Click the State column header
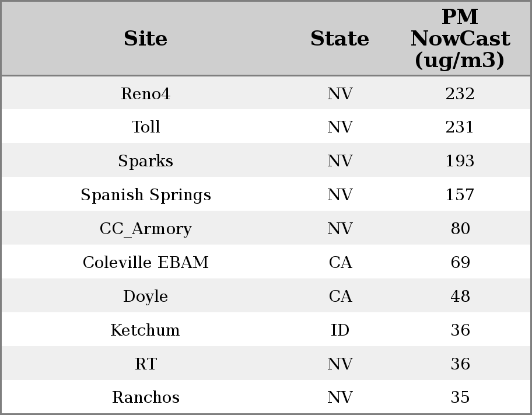Viewport: 532px width, 415px height. 339,39
